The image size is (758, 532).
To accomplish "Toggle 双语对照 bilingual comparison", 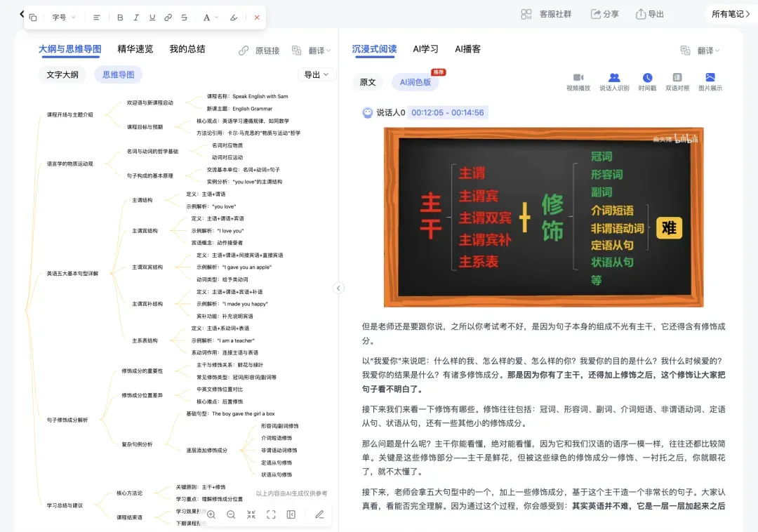I will point(677,81).
